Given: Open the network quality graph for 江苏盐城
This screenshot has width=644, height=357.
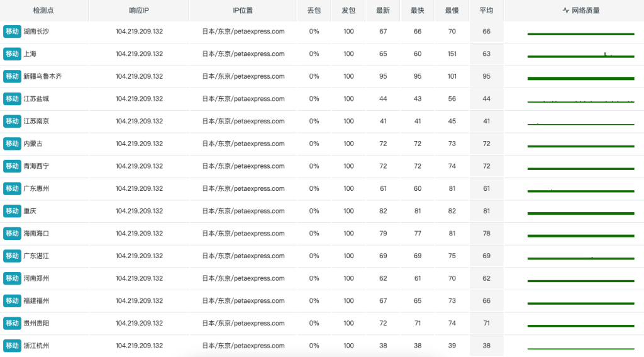Looking at the screenshot, I should [x=580, y=101].
